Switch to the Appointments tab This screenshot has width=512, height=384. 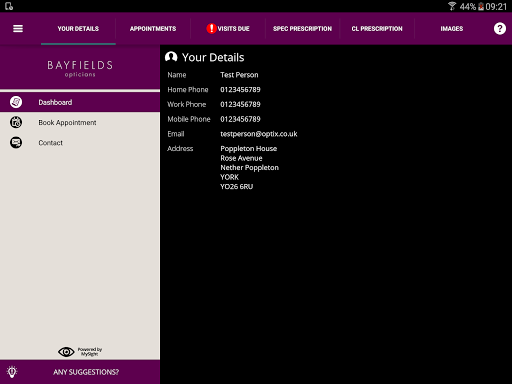click(153, 29)
